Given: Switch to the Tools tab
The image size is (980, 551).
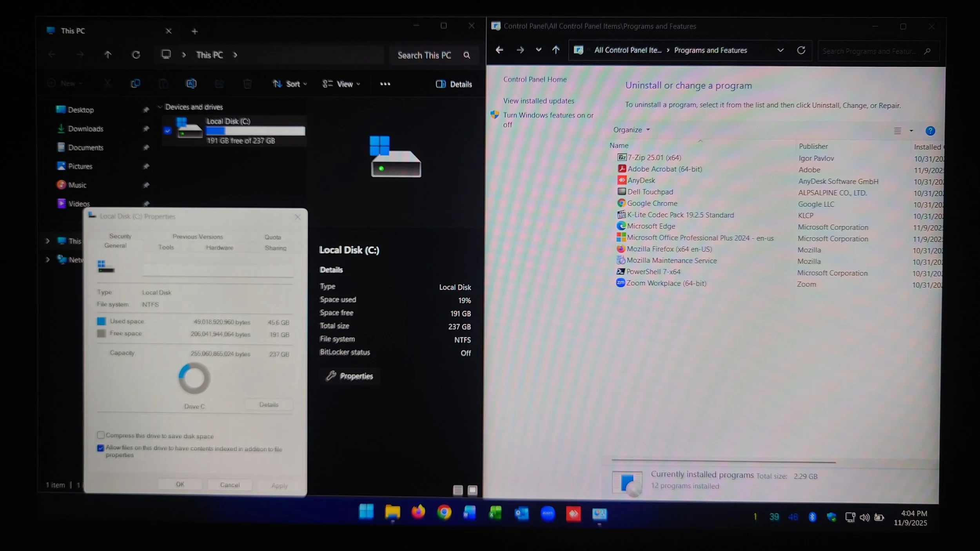Looking at the screenshot, I should [166, 247].
